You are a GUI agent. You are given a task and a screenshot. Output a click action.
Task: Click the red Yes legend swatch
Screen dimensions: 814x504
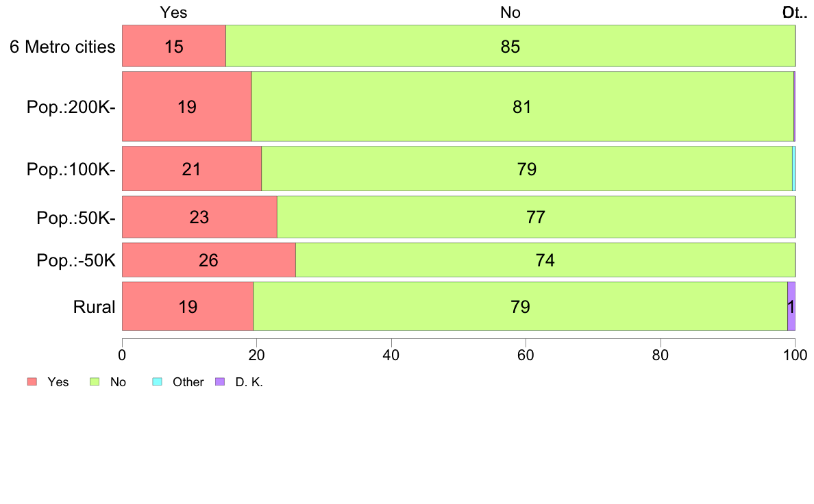[x=32, y=381]
